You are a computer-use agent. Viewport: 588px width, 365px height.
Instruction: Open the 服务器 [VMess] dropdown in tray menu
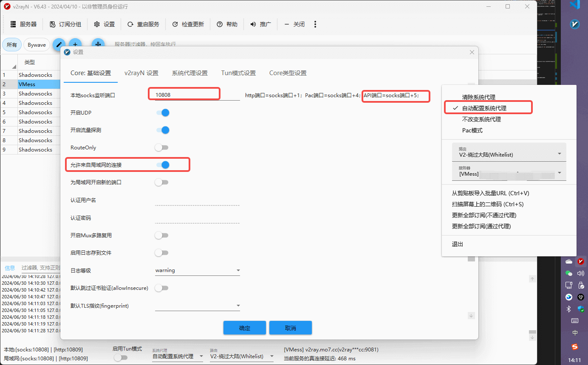[x=509, y=171]
